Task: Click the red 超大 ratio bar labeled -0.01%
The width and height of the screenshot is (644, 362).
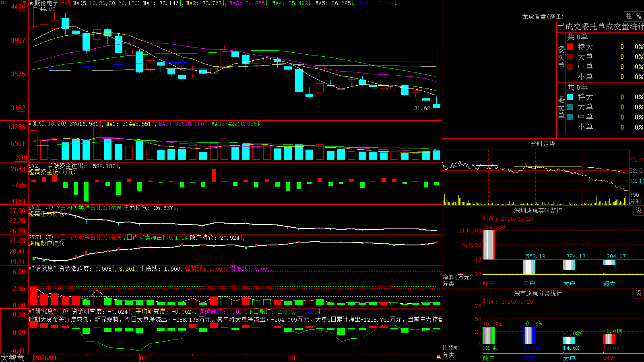Action: 609,339
